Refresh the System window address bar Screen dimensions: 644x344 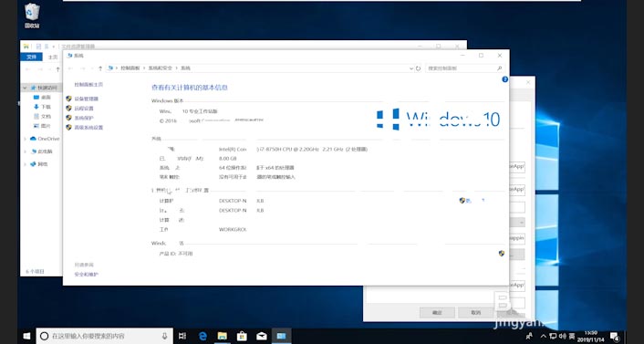click(418, 68)
